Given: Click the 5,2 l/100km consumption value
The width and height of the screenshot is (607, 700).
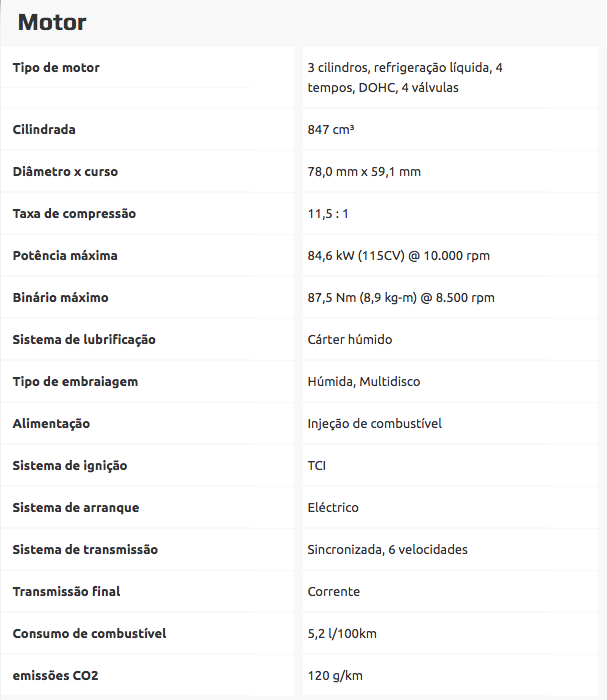Looking at the screenshot, I should coord(342,634).
